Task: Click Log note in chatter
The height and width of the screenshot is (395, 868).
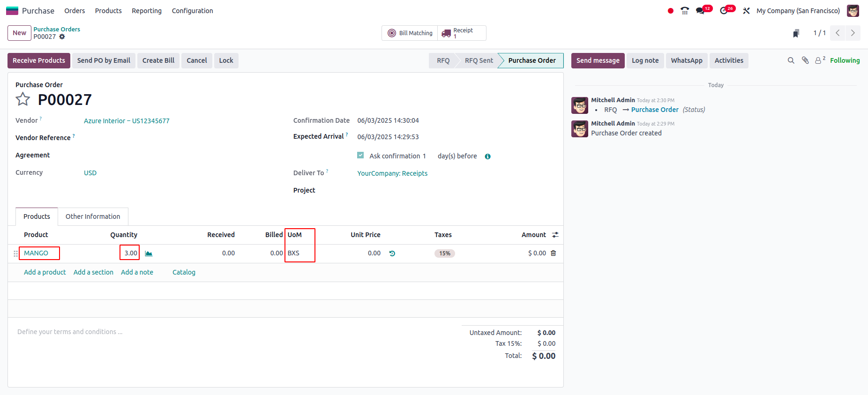Action: tap(645, 60)
